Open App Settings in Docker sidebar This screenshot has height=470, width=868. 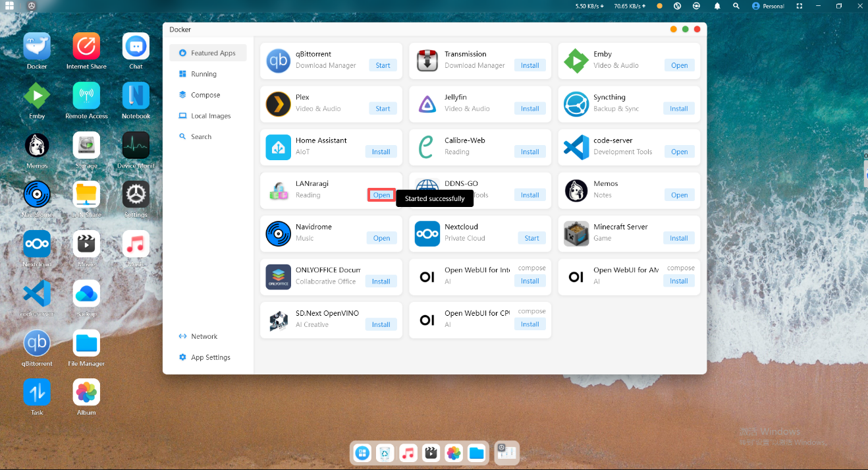pyautogui.click(x=207, y=357)
